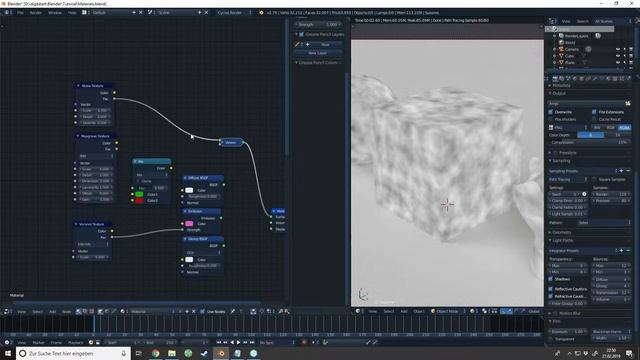Click the Exposure value field
The image size is (640, 360).
568,331
